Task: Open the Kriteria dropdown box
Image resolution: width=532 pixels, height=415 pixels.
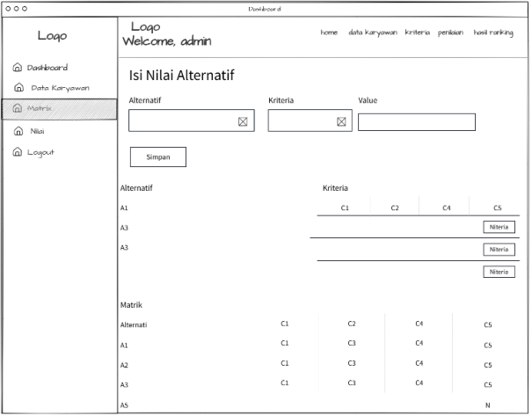Action: point(309,121)
